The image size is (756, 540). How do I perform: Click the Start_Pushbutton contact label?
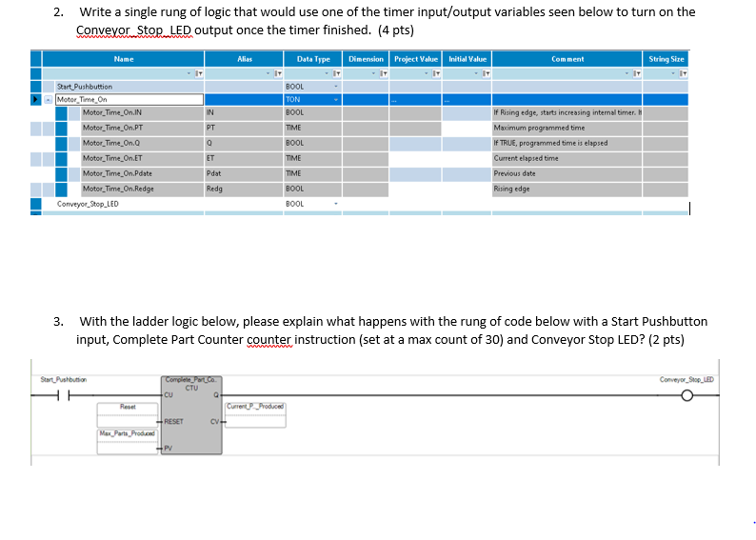point(64,380)
